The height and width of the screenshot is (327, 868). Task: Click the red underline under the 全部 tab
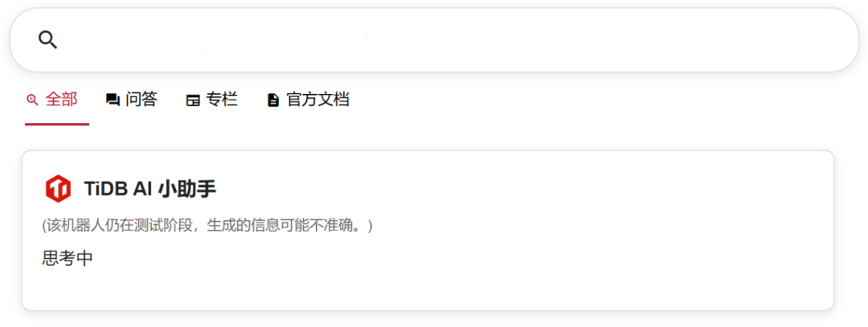(x=57, y=125)
